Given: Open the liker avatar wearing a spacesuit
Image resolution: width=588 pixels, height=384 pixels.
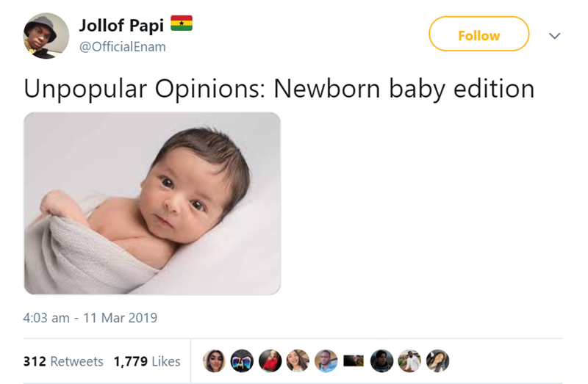Looking at the screenshot, I should (381, 361).
